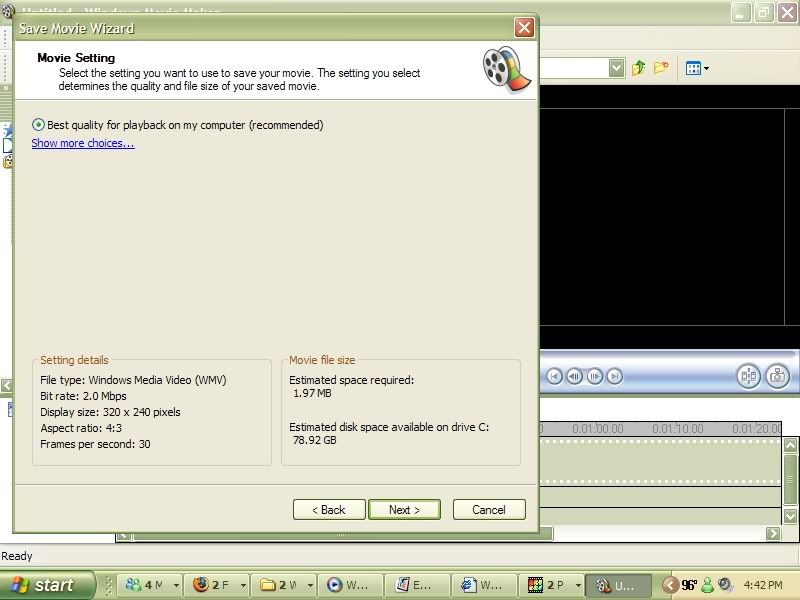This screenshot has height=600, width=800.
Task: Click the Show more choices link
Action: pyautogui.click(x=83, y=143)
